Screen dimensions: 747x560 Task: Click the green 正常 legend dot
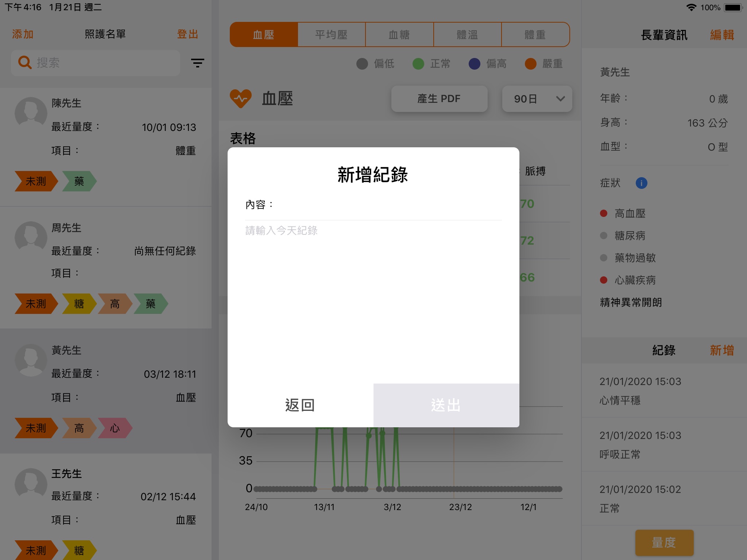(x=418, y=64)
